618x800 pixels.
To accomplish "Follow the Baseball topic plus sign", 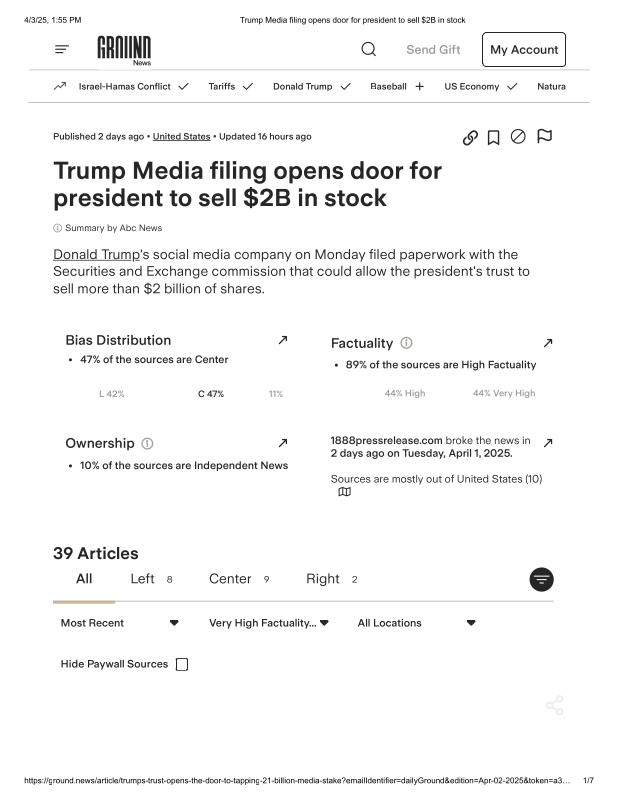I will tap(419, 86).
